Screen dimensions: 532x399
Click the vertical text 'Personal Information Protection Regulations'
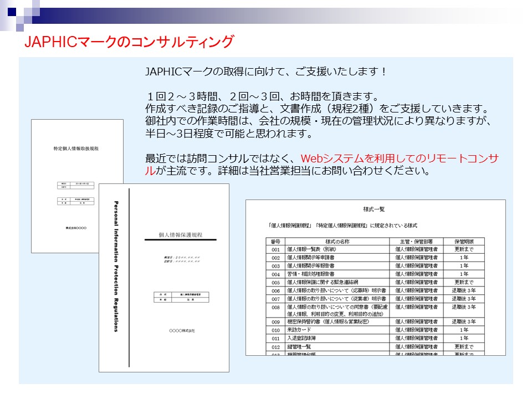point(116,267)
